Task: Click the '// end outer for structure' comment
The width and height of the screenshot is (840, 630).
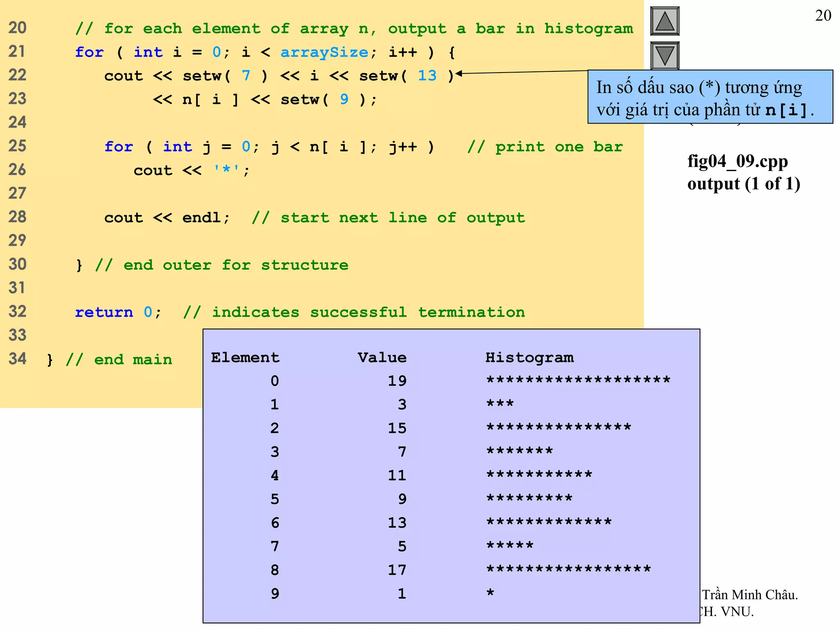Action: pos(221,265)
